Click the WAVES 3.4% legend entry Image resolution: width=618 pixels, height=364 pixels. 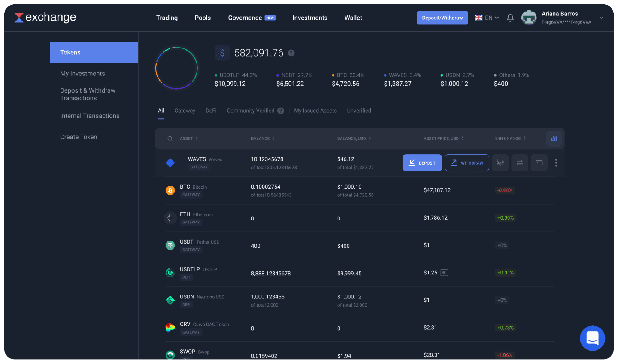coord(403,79)
